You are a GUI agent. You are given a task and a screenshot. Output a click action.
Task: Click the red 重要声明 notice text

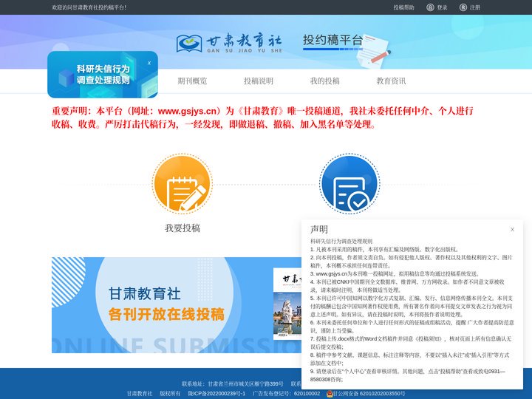[262, 117]
